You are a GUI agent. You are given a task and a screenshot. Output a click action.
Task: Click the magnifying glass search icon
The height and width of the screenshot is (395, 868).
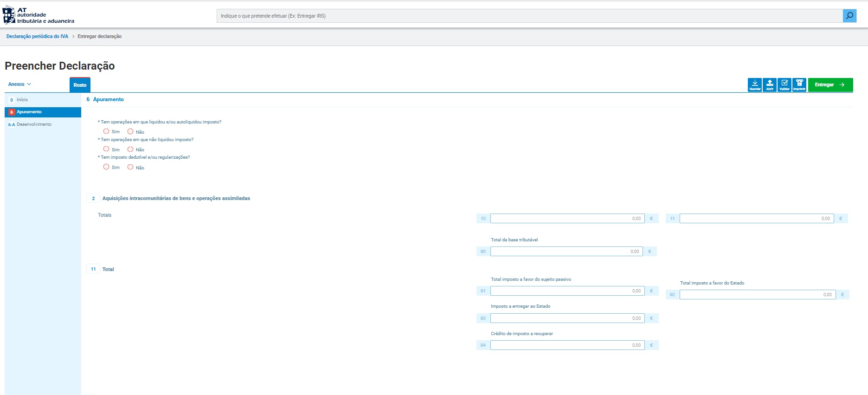[x=849, y=16]
